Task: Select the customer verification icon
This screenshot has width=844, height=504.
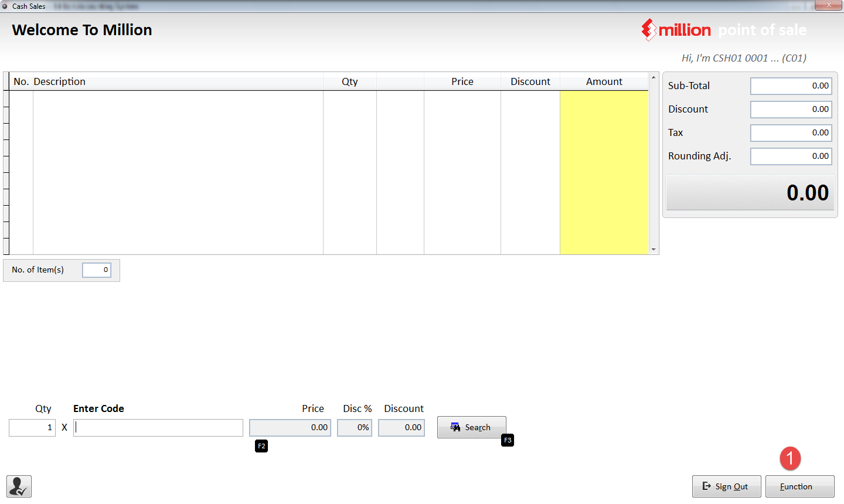Action: pyautogui.click(x=18, y=486)
